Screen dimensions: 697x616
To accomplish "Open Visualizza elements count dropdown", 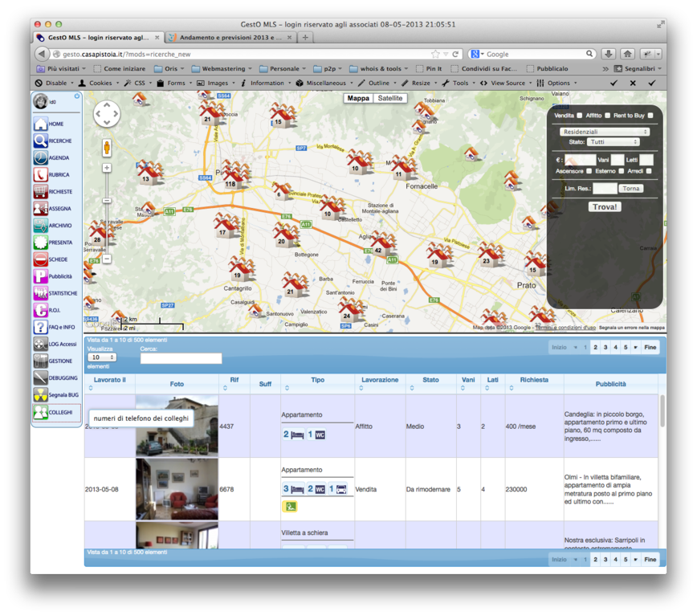I will (102, 357).
